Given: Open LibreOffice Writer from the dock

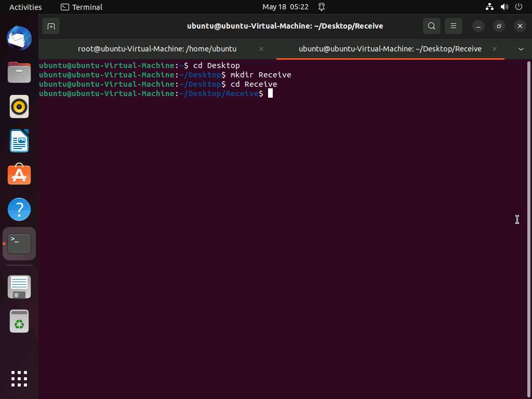Looking at the screenshot, I should [x=19, y=141].
